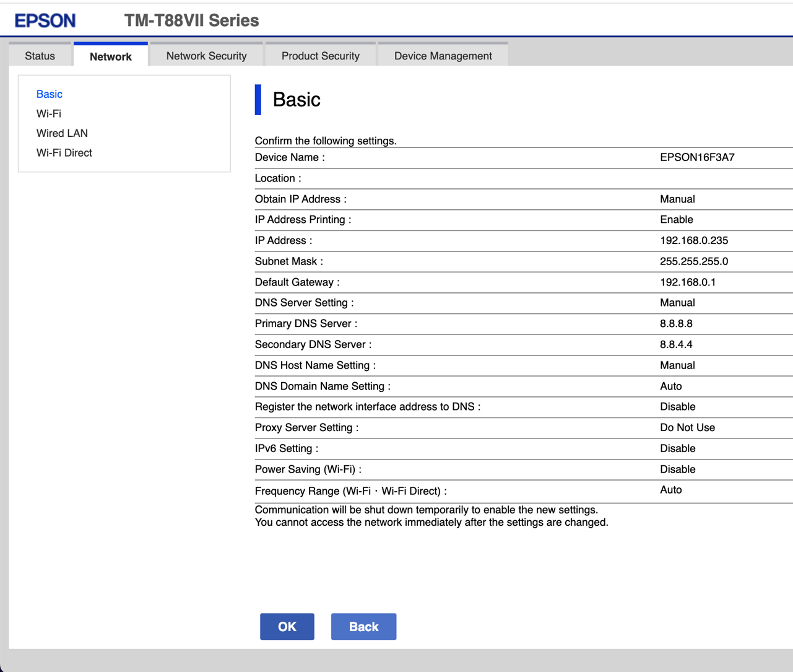Click the OK button
This screenshot has height=672, width=793.
pyautogui.click(x=287, y=626)
